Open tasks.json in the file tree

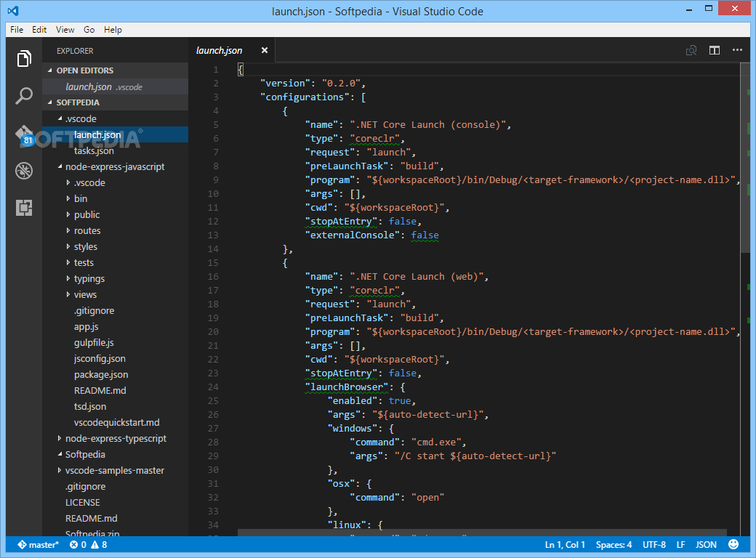pos(94,151)
